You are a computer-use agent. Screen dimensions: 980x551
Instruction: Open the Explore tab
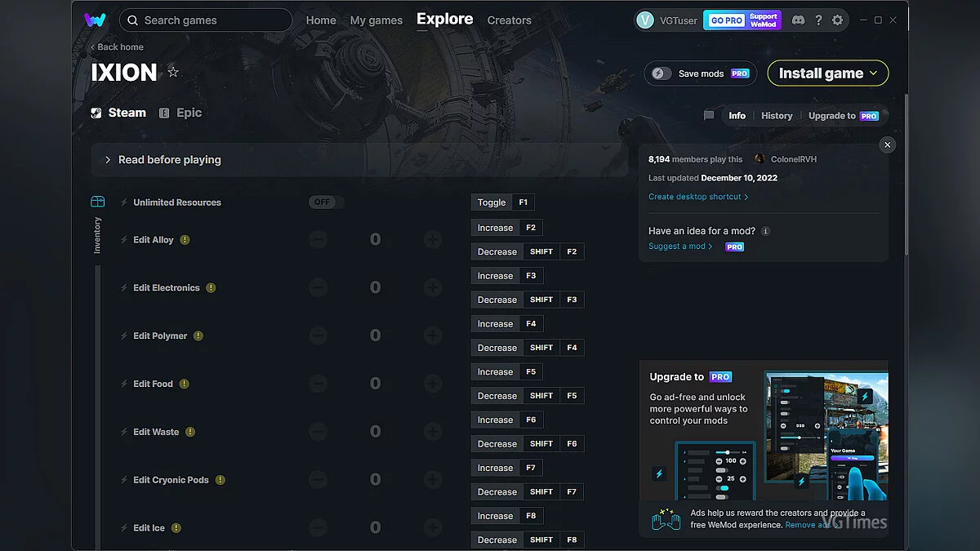[444, 19]
